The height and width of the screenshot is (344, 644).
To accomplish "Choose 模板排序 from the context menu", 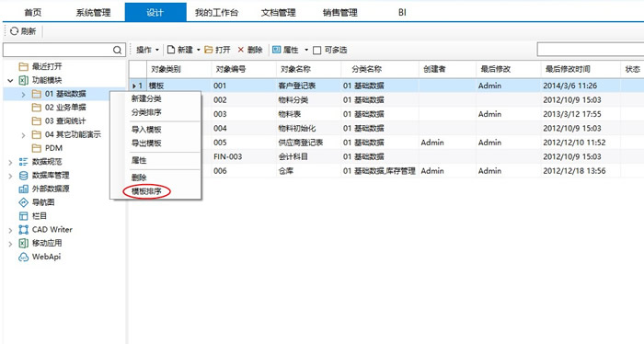I will tap(146, 191).
